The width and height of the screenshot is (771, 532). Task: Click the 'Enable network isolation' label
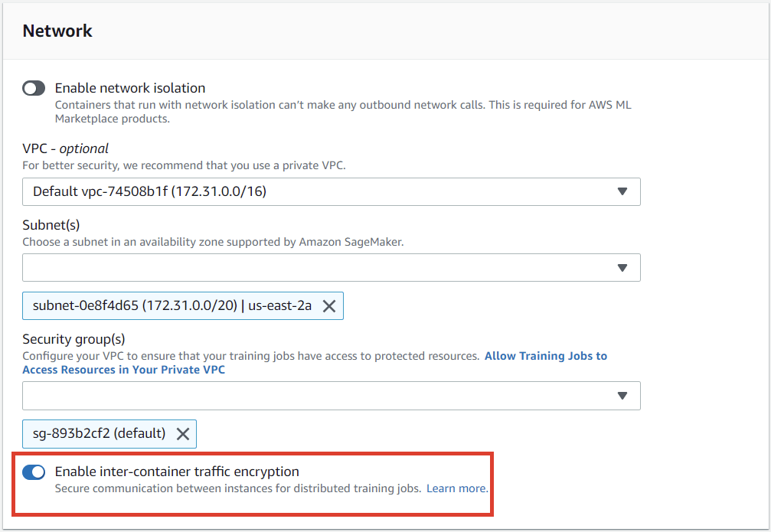[x=130, y=88]
